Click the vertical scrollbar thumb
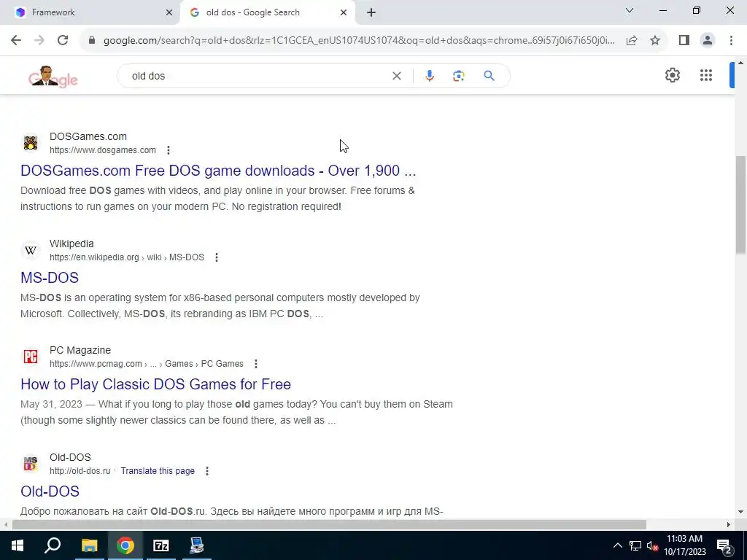Screen dimensions: 747x560 click(741, 205)
